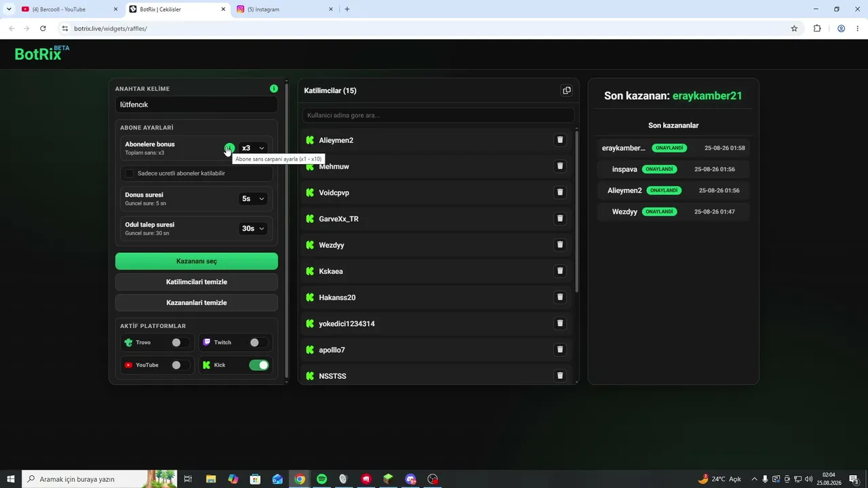Click the participants list scrollbar
868x488 pixels.
576,211
